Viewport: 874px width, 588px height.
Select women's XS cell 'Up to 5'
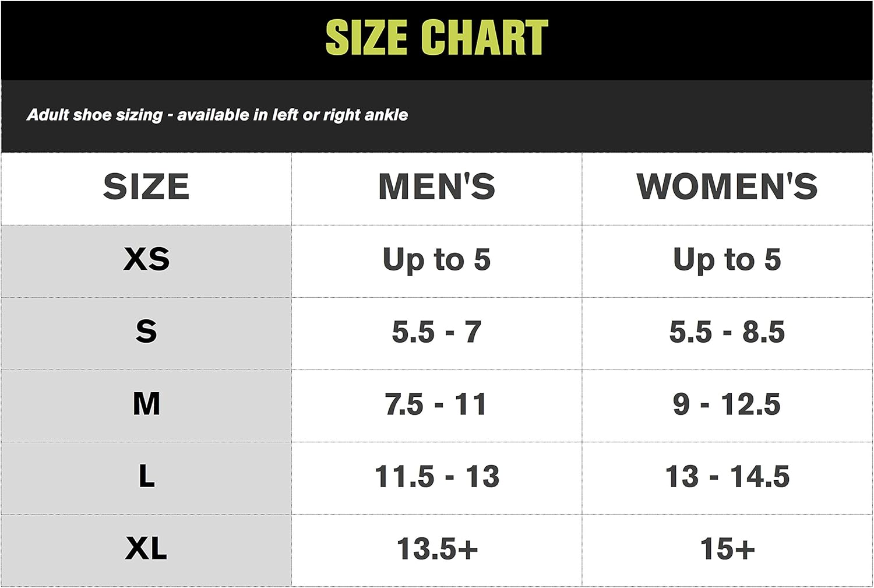727,259
